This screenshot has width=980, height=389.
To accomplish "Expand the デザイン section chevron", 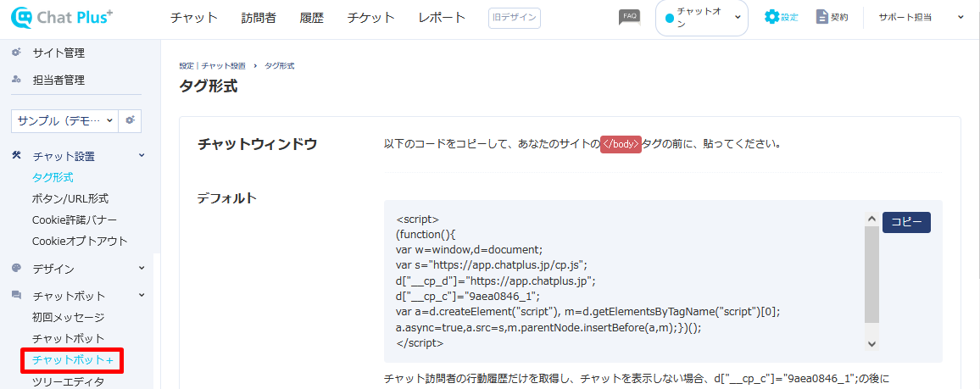I will tap(142, 270).
